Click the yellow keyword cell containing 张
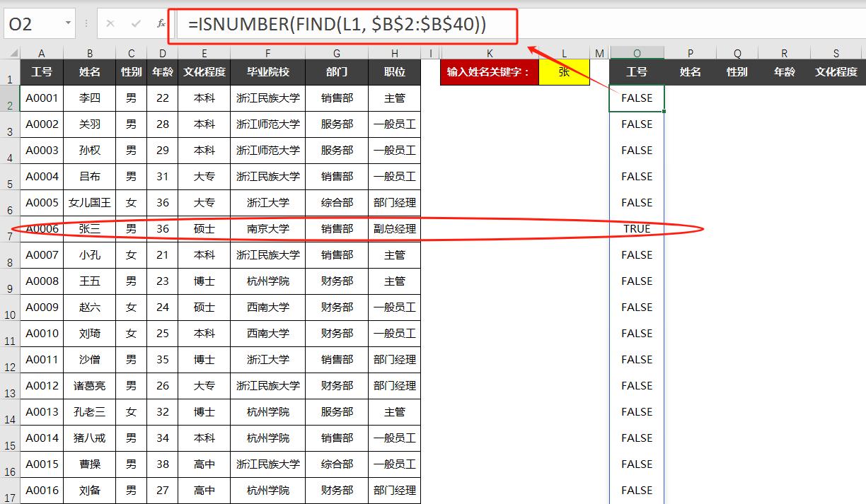 pos(564,72)
